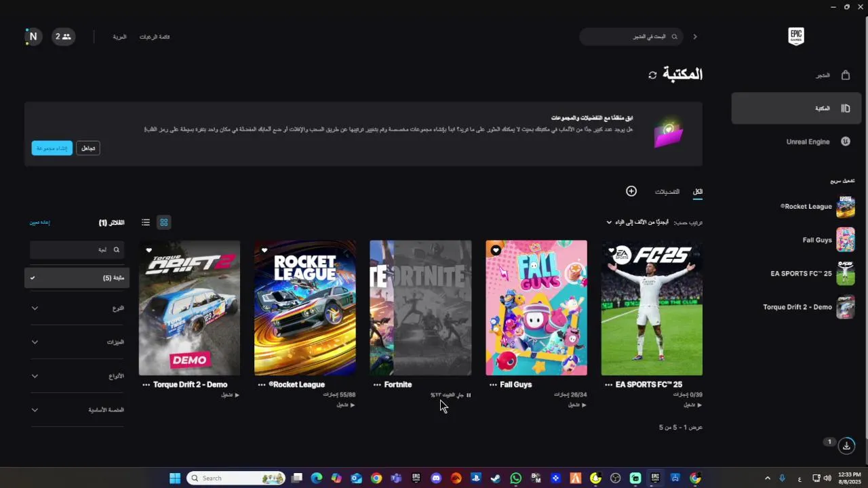Open downloads icon with badge 1
868x488 pixels.
[x=846, y=446]
